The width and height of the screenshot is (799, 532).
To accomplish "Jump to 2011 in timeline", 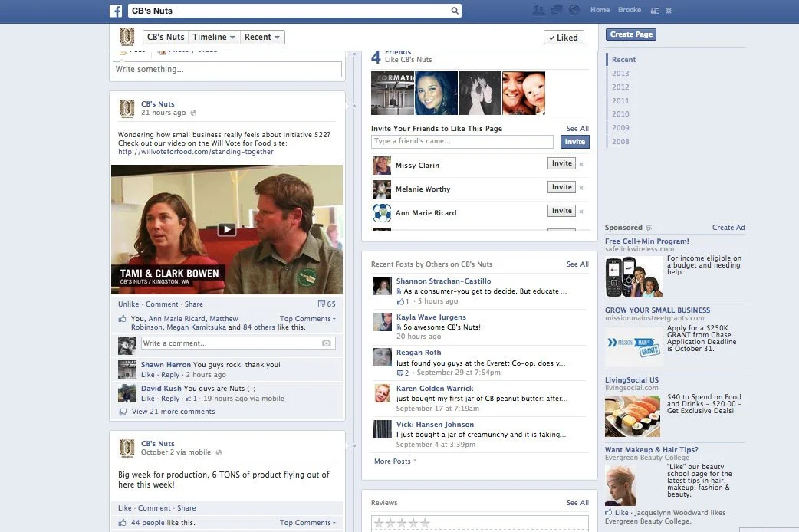I will tap(620, 101).
